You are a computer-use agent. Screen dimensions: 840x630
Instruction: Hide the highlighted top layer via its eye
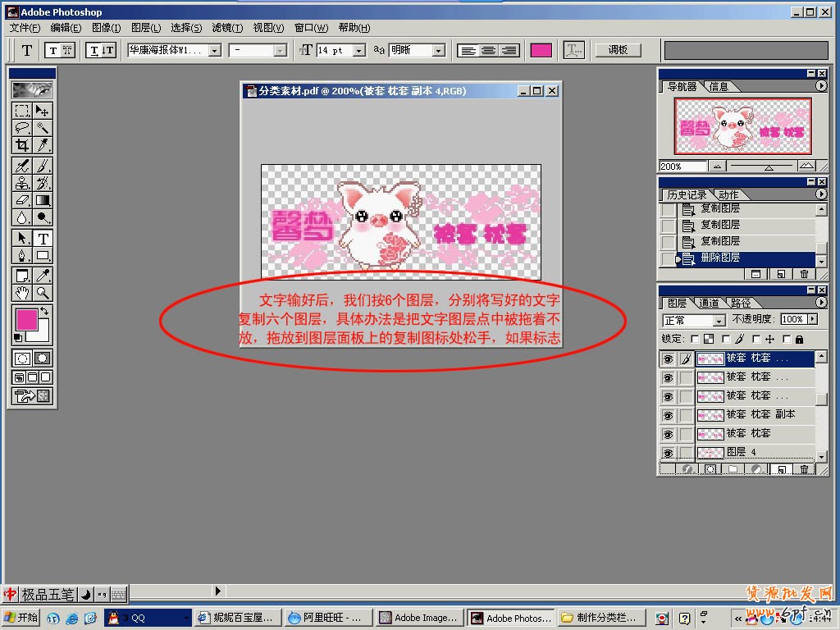[x=668, y=359]
